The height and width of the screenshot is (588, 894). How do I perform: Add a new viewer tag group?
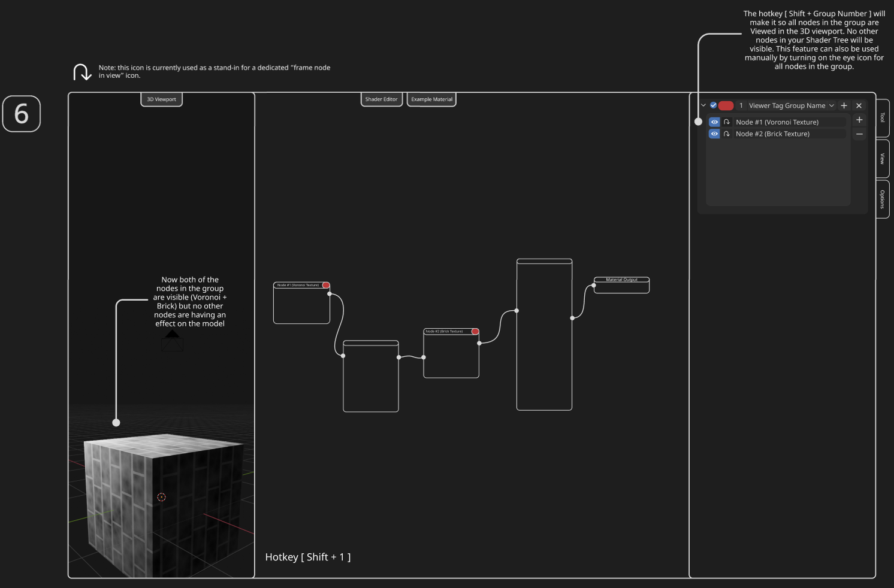coord(844,106)
